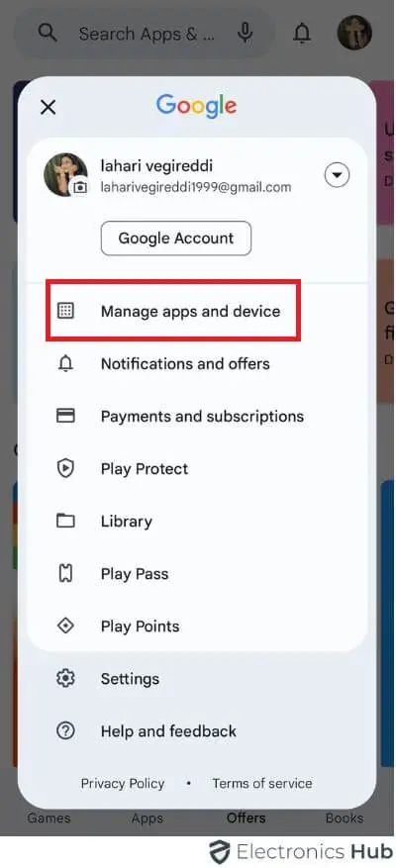
Task: Open the Terms of service link
Action: point(262,783)
